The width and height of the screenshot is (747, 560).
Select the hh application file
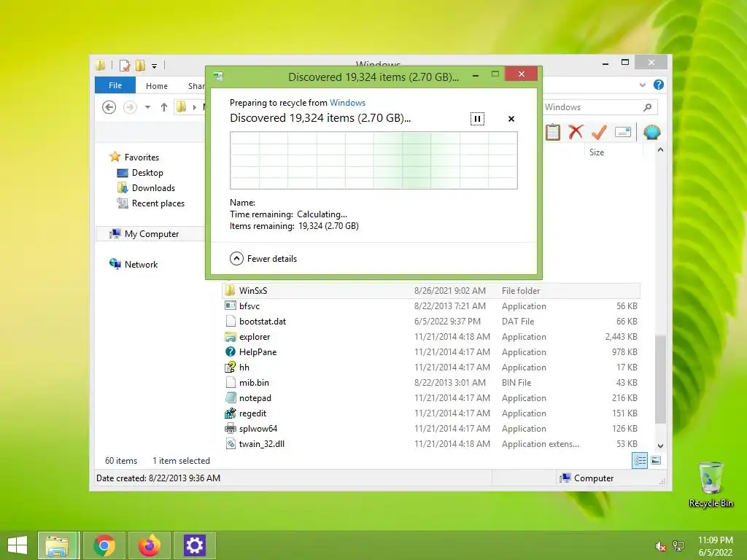(431, 367)
